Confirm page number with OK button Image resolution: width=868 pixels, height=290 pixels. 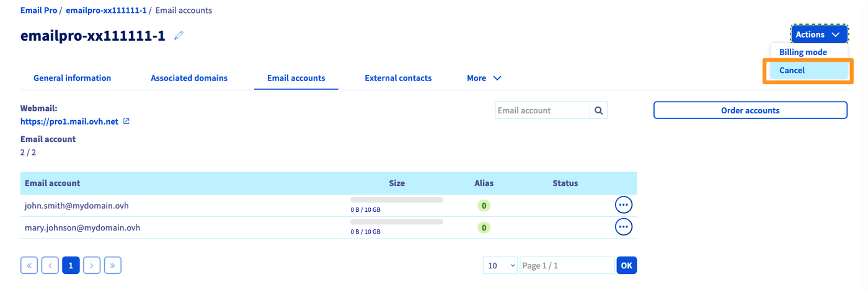pyautogui.click(x=626, y=265)
